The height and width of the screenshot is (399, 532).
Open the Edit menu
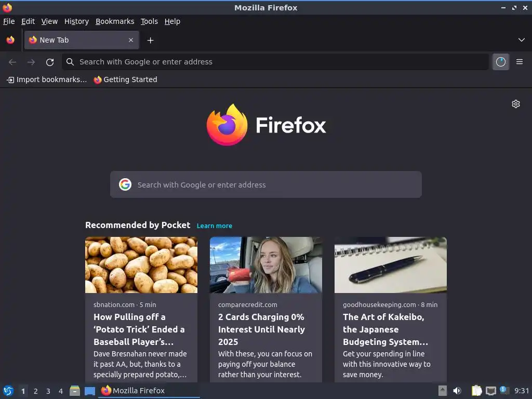point(28,21)
